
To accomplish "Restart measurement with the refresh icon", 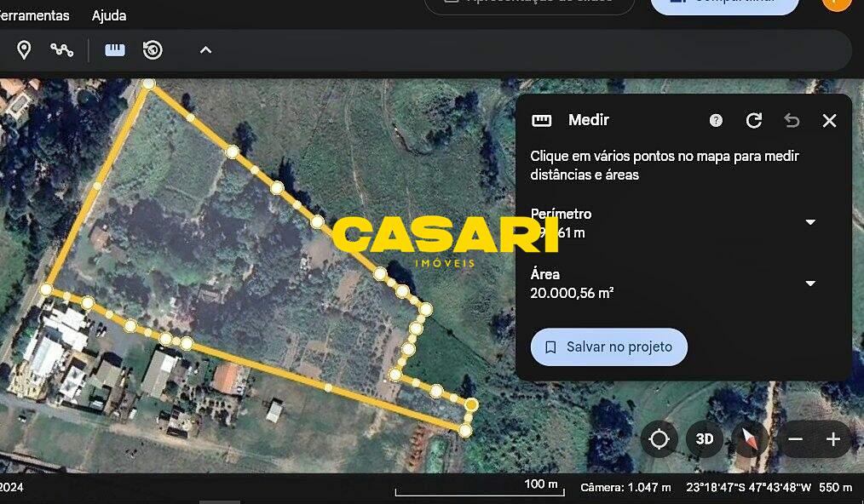I will tap(754, 121).
